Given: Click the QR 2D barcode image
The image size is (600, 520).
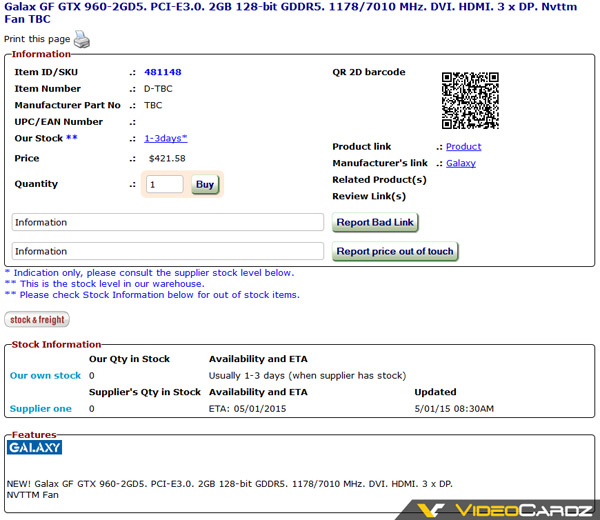Looking at the screenshot, I should click(x=470, y=100).
